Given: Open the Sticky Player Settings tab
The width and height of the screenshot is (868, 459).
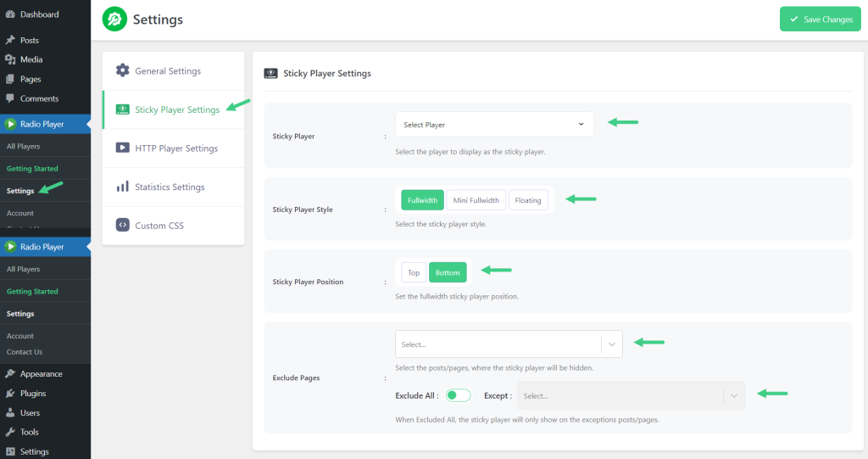Looking at the screenshot, I should coord(173,109).
